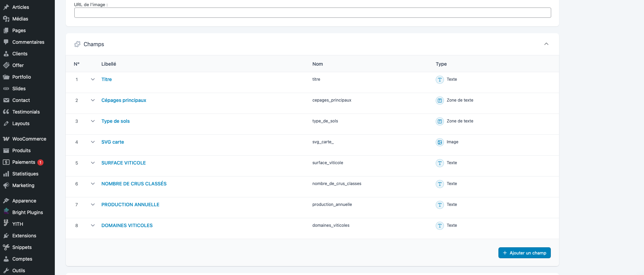644x275 pixels.
Task: Click the Image type icon for svg_carte_
Action: 440,142
